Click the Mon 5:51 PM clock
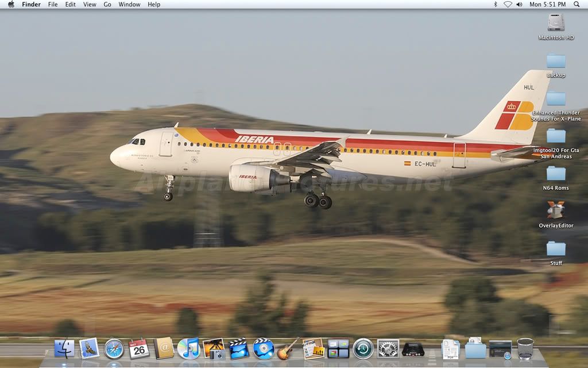The width and height of the screenshot is (588, 368). pyautogui.click(x=547, y=4)
